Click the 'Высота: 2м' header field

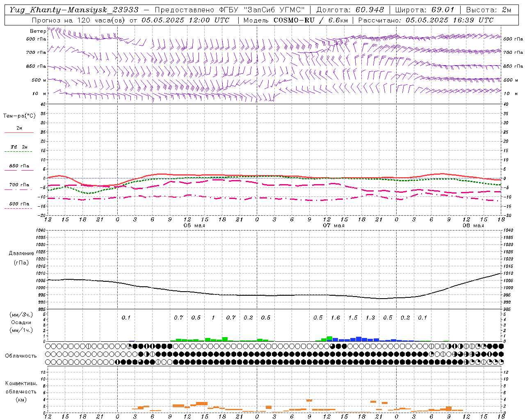coord(488,10)
